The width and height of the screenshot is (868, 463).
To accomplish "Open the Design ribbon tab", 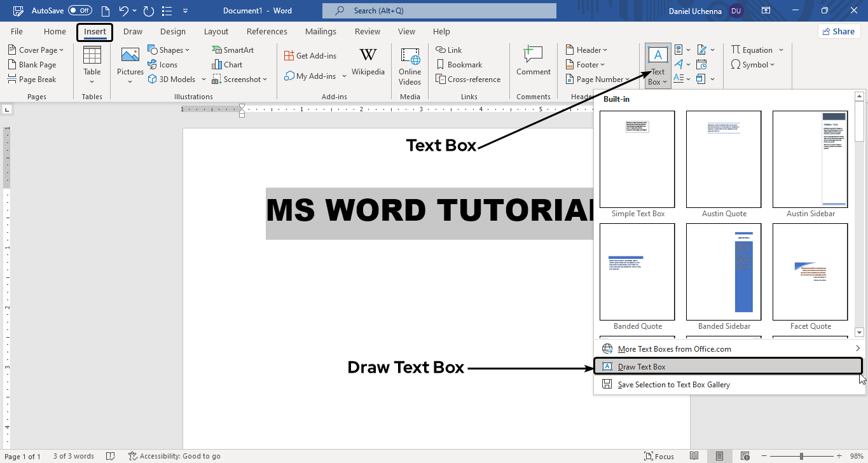I will 173,32.
